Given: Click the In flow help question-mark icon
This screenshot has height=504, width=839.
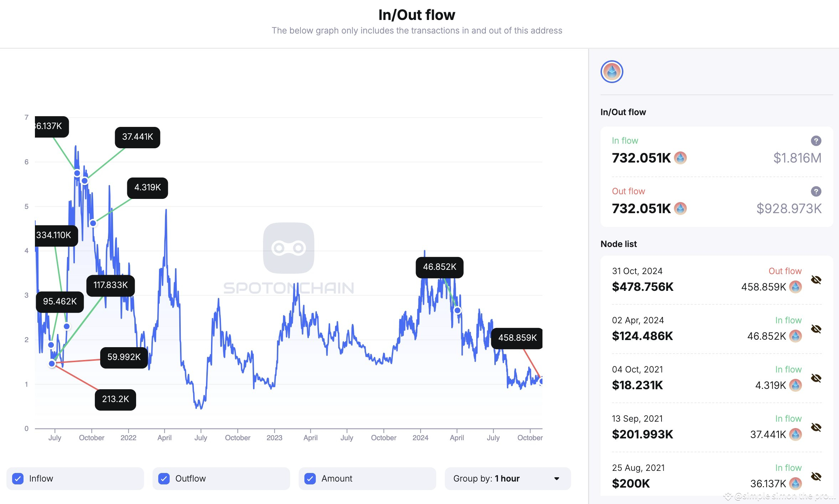Looking at the screenshot, I should click(x=816, y=141).
